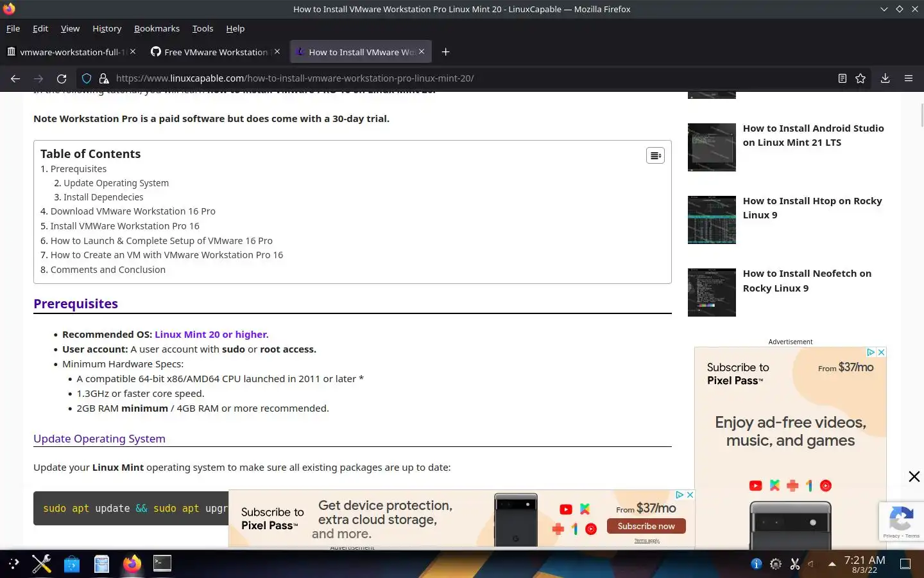The width and height of the screenshot is (924, 578).
Task: Open the file manager from taskbar
Action: 101,564
